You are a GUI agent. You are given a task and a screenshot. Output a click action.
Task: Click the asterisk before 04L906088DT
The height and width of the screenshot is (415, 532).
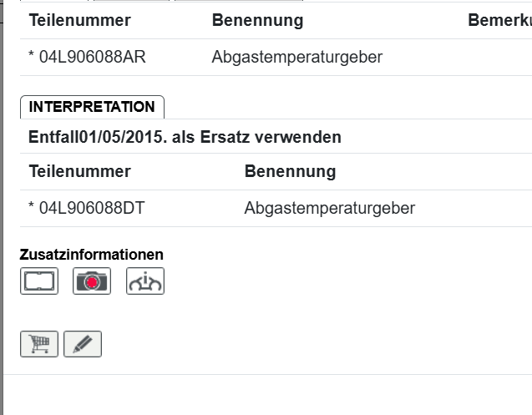[32, 208]
